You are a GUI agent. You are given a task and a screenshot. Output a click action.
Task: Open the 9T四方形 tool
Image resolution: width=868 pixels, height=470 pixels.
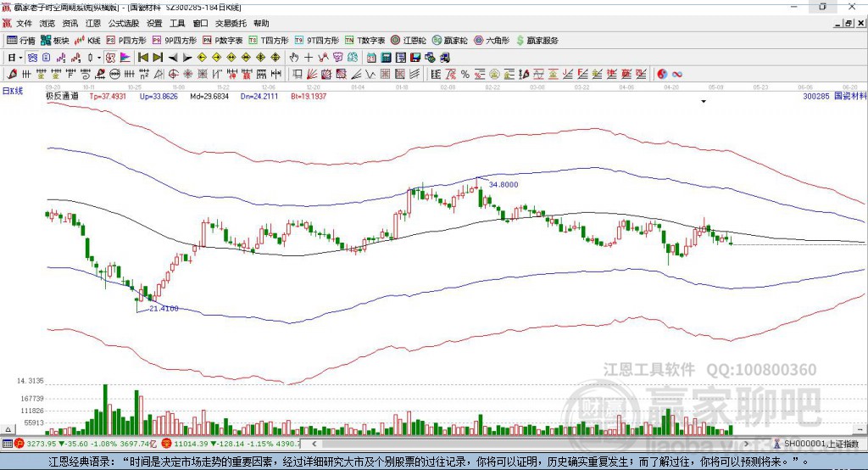coord(317,41)
